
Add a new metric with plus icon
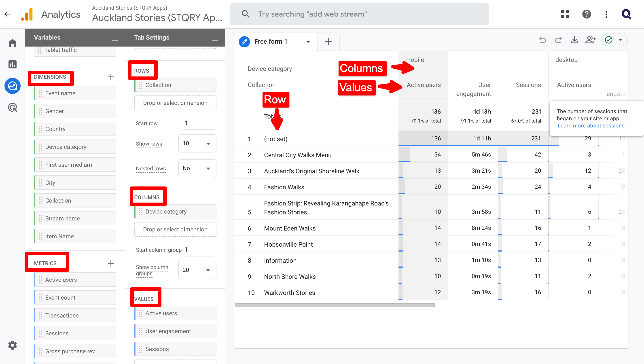(x=111, y=263)
